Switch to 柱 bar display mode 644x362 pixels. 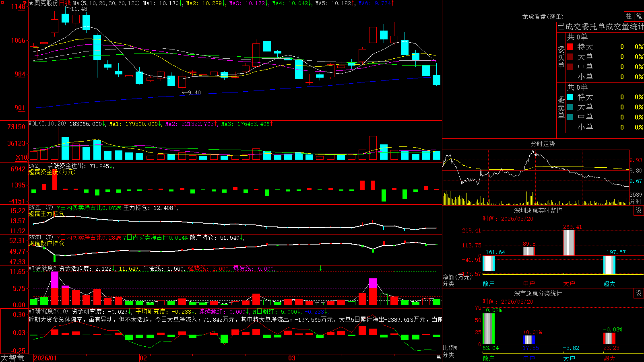(x=629, y=16)
